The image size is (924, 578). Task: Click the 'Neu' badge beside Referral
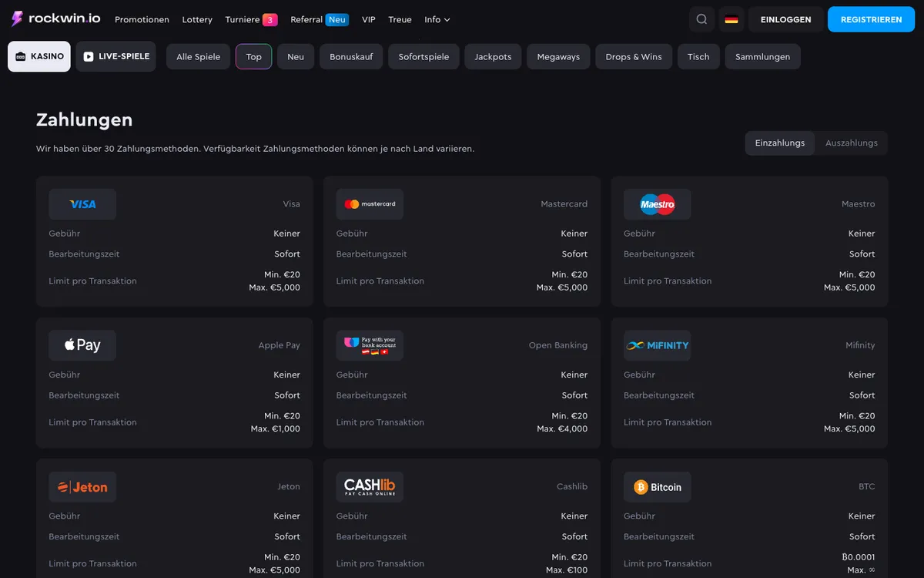coord(336,19)
